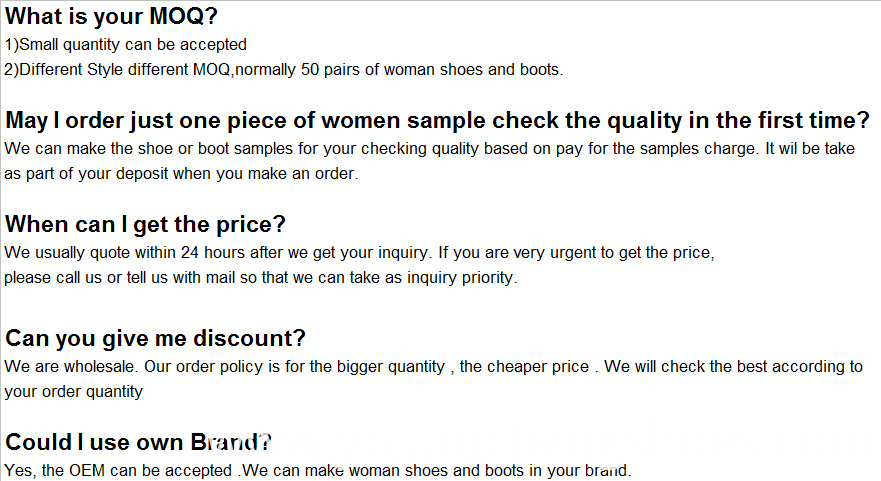Screen dimensions: 881x481
Task: Click the line mentioning 50 pairs of woman shoes
Action: [x=284, y=70]
